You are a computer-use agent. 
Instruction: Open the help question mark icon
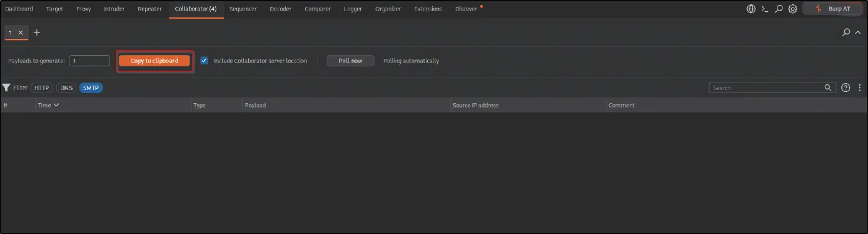(x=846, y=88)
